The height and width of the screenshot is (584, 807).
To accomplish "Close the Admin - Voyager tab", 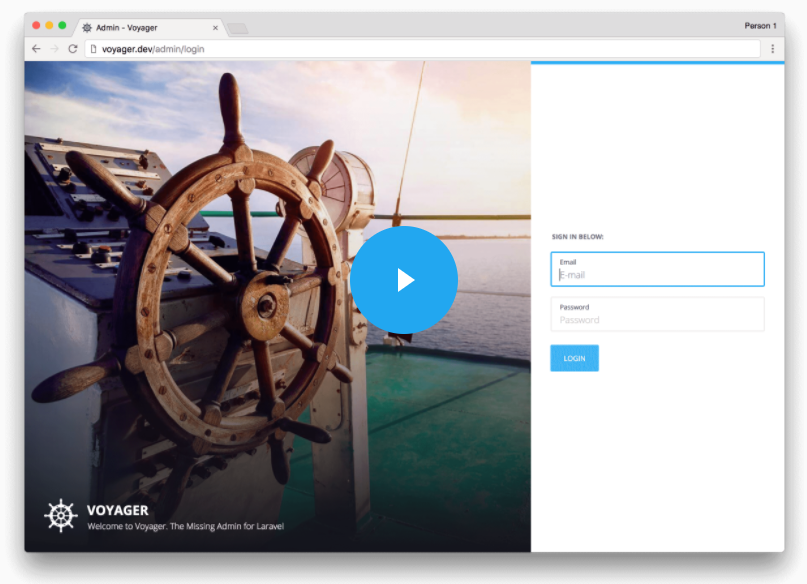I will pos(215,27).
